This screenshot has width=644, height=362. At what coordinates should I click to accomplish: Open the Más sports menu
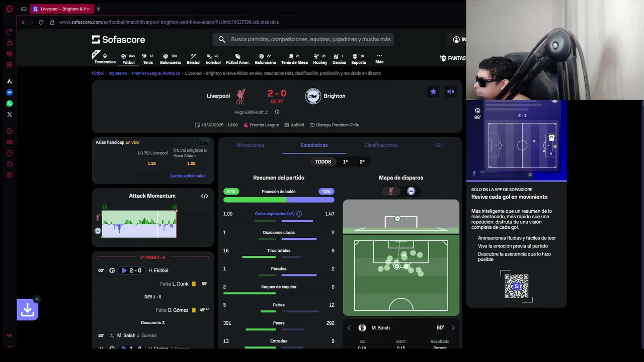point(379,59)
